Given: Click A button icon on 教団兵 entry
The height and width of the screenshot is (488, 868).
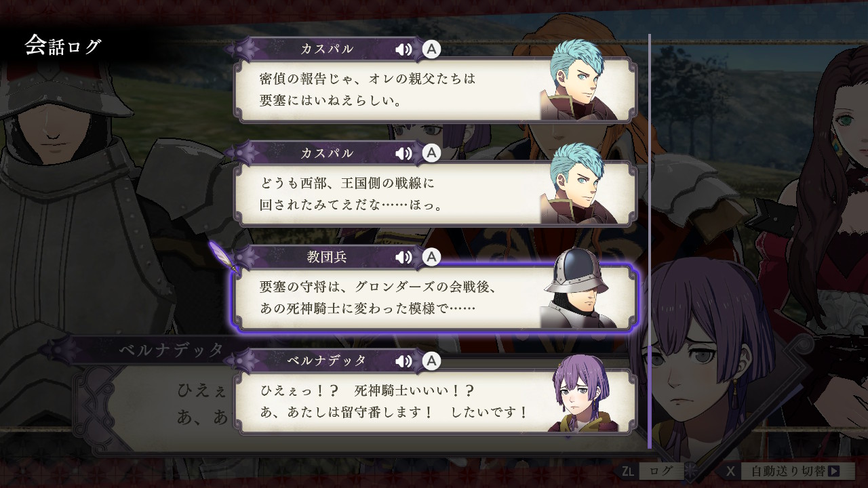Looking at the screenshot, I should click(x=431, y=257).
